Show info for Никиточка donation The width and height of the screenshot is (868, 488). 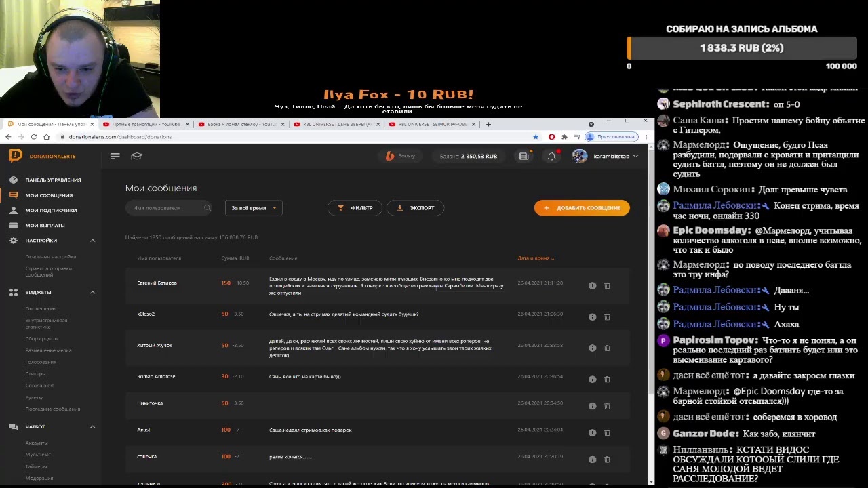(x=592, y=405)
